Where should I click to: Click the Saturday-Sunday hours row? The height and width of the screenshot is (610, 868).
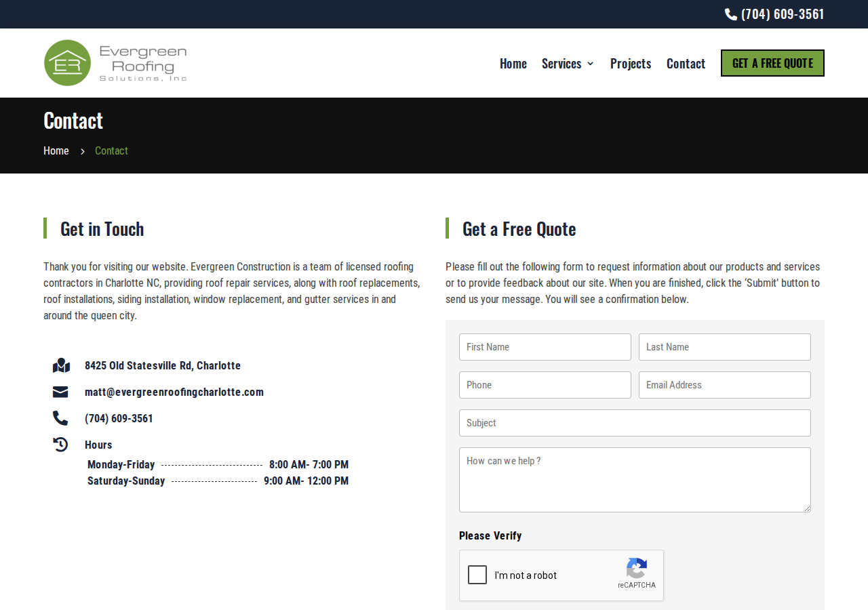(x=218, y=481)
